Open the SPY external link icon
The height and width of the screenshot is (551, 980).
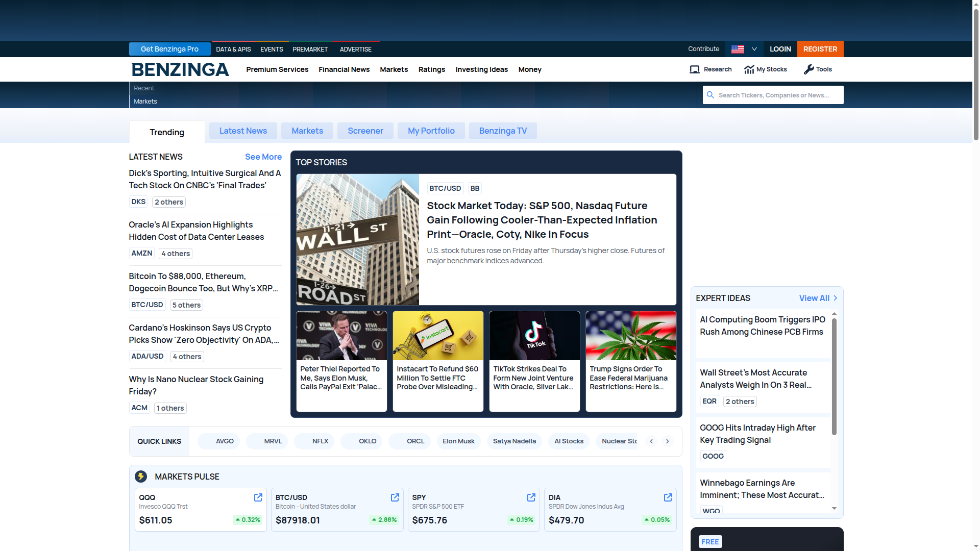531,497
